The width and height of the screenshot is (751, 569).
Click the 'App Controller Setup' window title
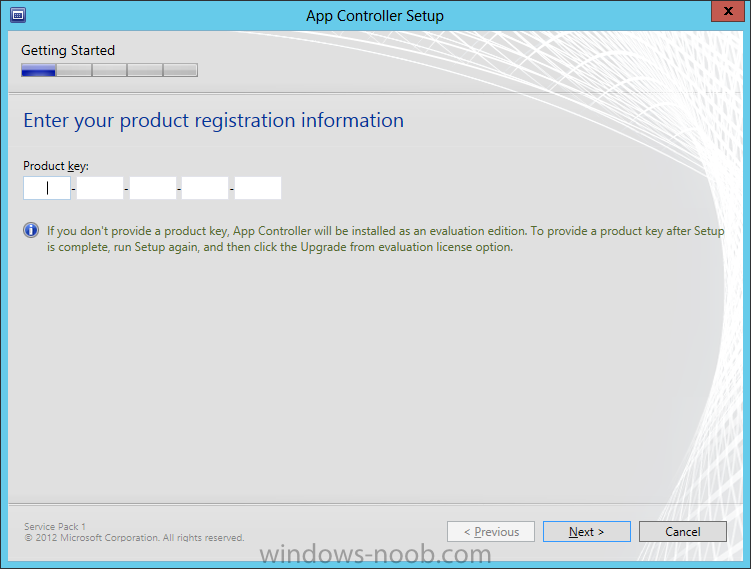click(x=375, y=16)
